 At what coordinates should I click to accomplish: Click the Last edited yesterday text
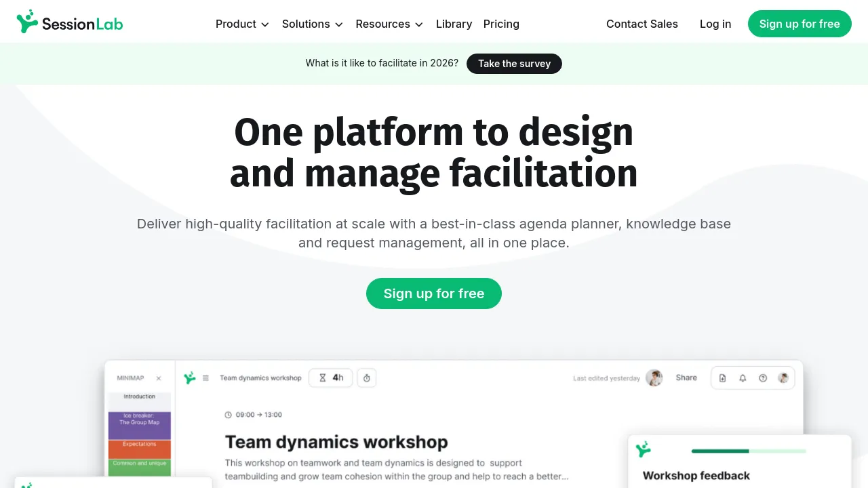click(x=606, y=378)
